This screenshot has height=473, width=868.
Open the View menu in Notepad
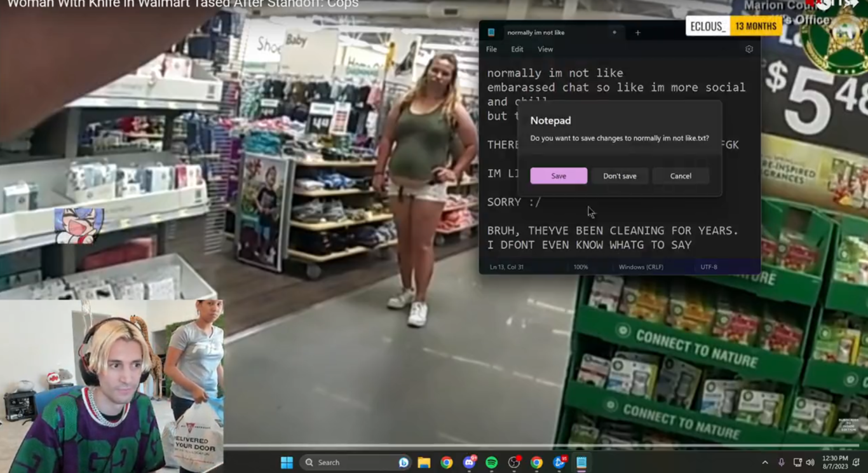545,49
